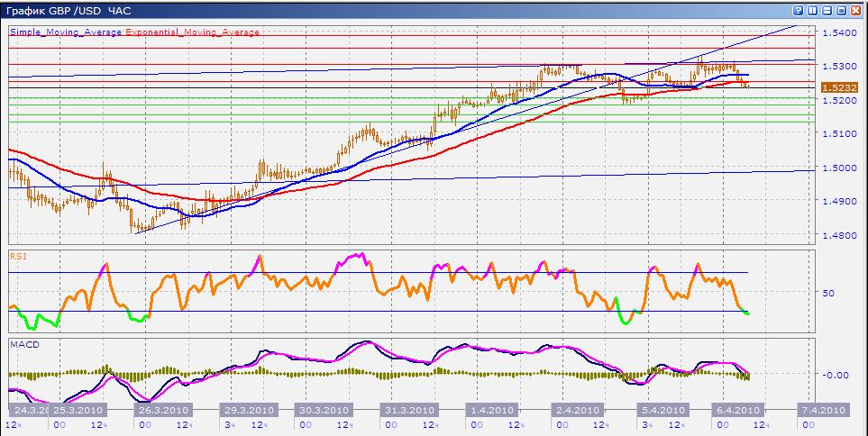This screenshot has width=868, height=436.
Task: Close the GBP/USD chart window
Action: coord(855,10)
